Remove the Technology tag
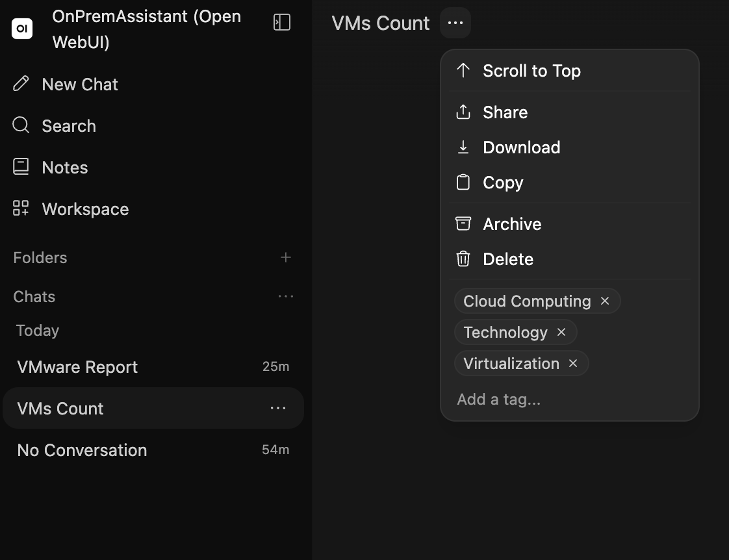Image resolution: width=729 pixels, height=560 pixels. (x=561, y=332)
